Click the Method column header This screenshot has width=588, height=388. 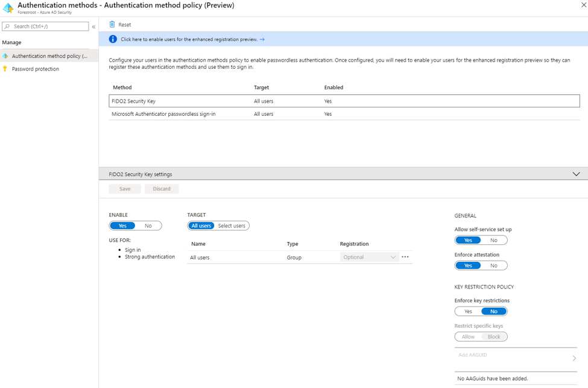122,87
